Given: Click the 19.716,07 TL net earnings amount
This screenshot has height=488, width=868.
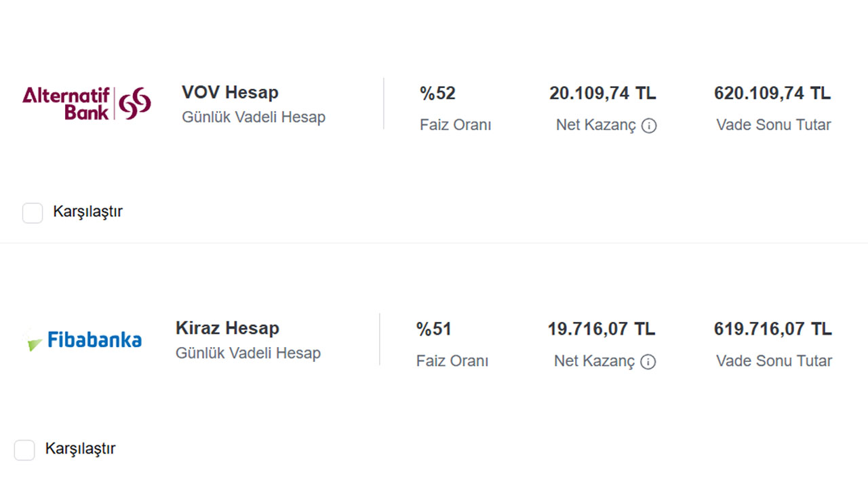Looking at the screenshot, I should (x=601, y=329).
